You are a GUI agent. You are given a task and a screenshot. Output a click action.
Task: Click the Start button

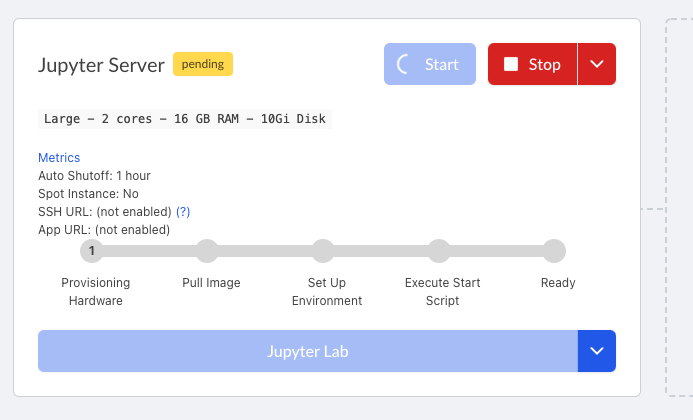(x=430, y=64)
